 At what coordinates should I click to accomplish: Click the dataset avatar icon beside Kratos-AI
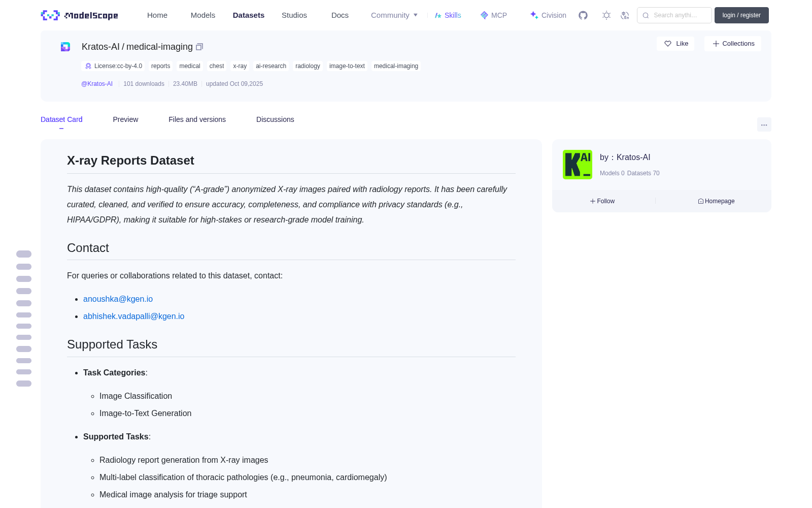pyautogui.click(x=65, y=47)
